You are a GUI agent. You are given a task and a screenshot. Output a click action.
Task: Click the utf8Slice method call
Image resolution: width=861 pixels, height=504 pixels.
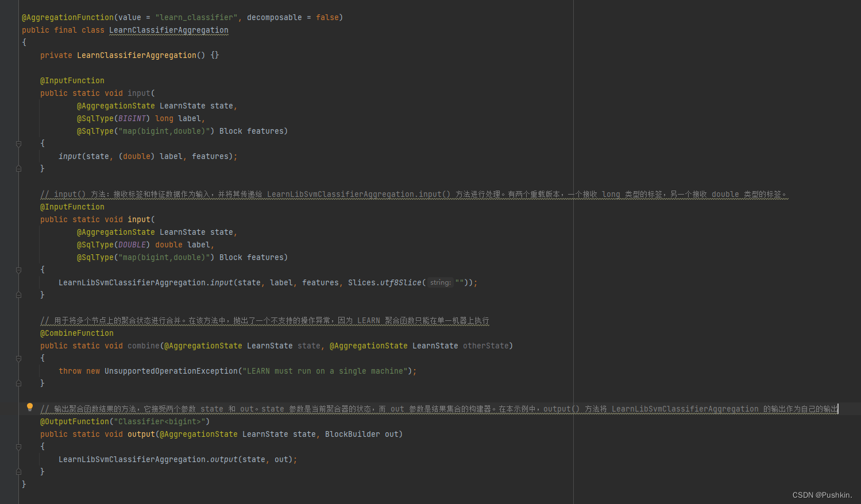click(401, 283)
